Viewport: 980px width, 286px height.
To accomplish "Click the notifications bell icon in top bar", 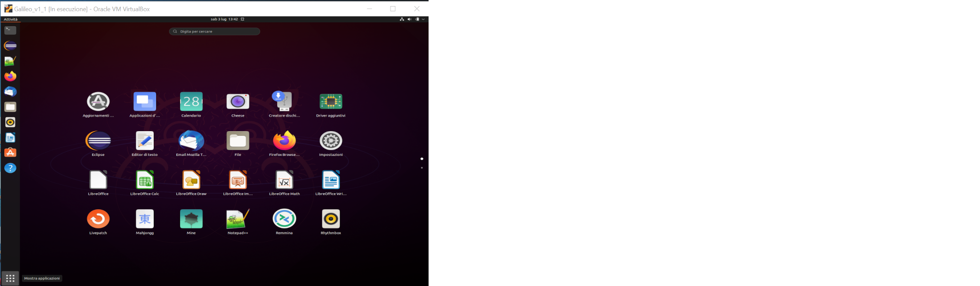I will point(242,19).
